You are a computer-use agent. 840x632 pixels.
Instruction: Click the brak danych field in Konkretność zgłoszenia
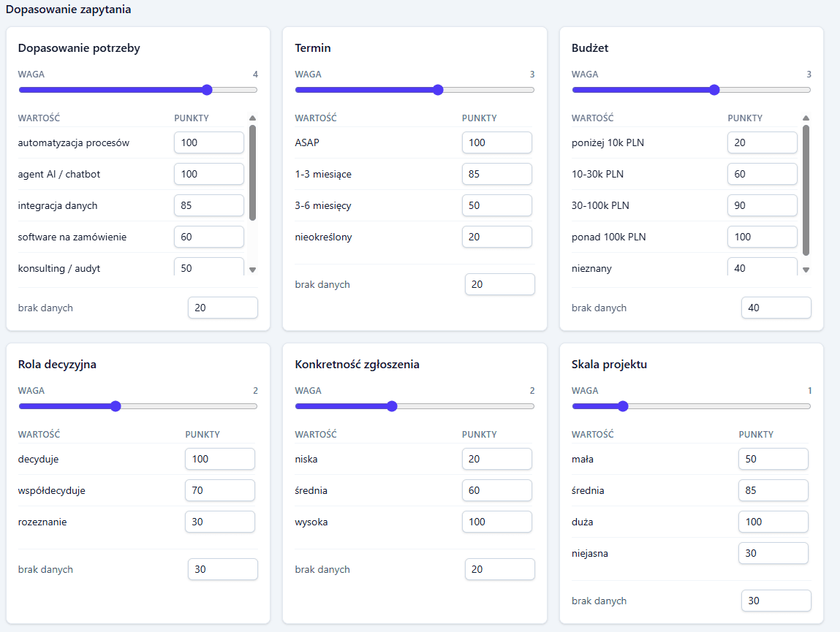pos(500,569)
